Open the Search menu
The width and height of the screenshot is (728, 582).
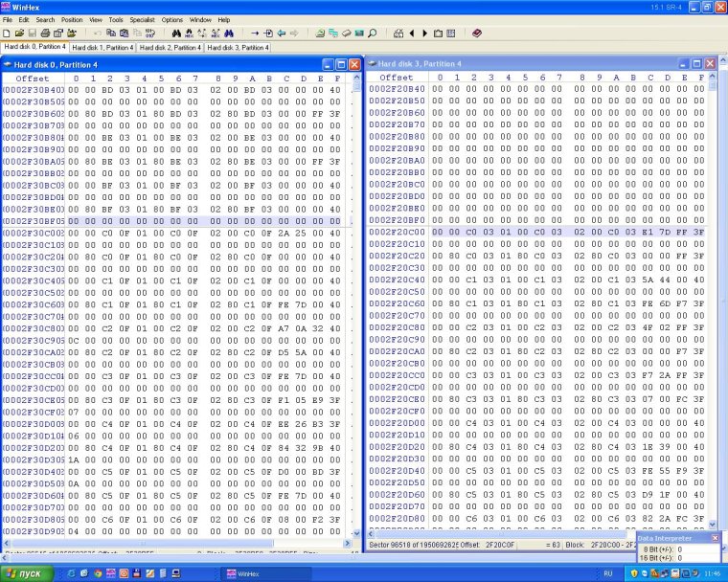point(45,20)
